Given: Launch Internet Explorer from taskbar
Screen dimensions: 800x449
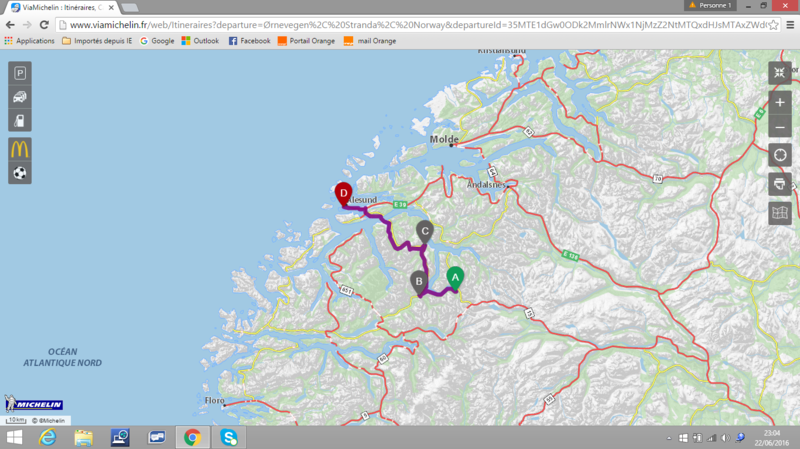Looking at the screenshot, I should click(47, 437).
